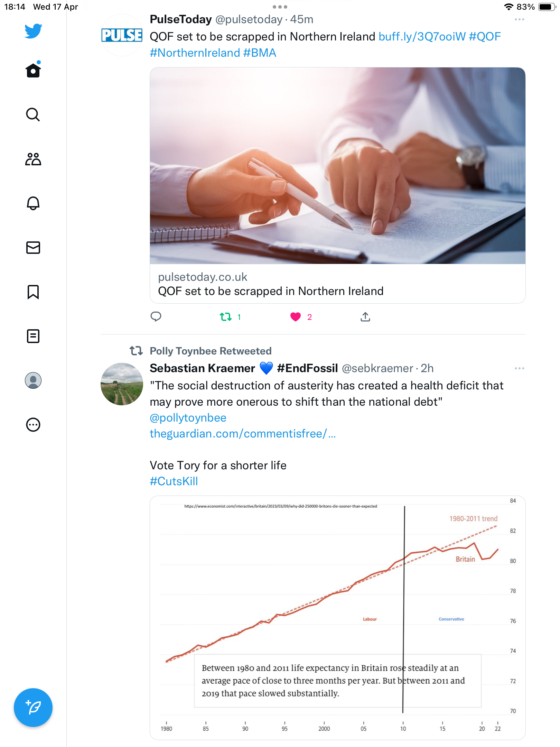Open Lists icon in sidebar
The image size is (560, 747).
pyautogui.click(x=33, y=336)
